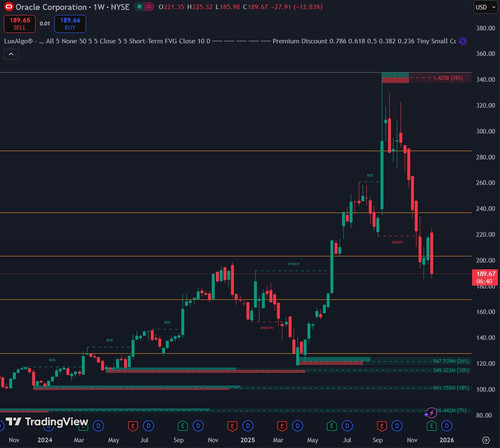Click the 0.01 spread value
The height and width of the screenshot is (448, 500).
[45, 24]
